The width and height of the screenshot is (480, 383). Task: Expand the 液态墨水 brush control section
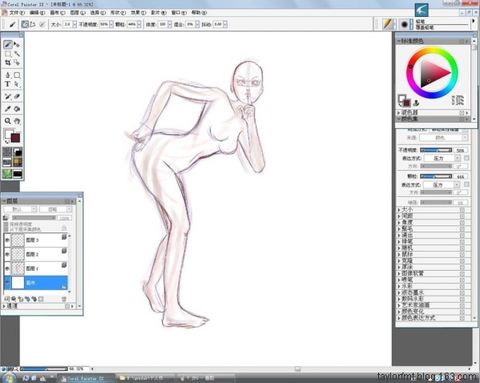[x=399, y=292]
